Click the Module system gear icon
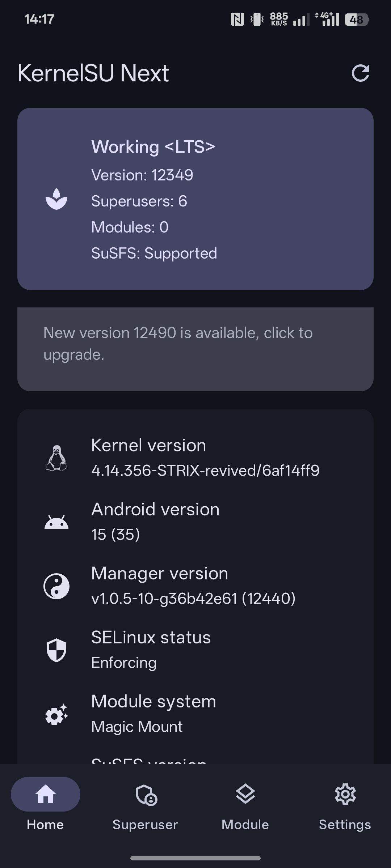 (x=56, y=714)
